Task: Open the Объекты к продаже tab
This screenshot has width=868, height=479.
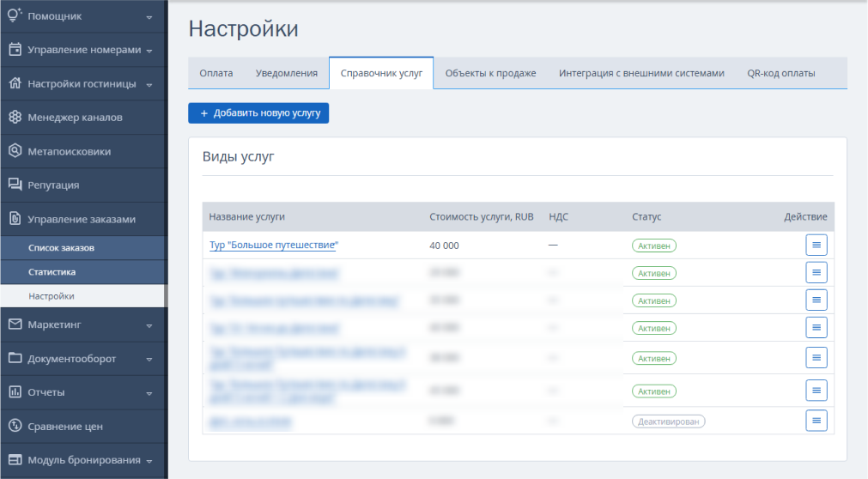Action: 490,73
